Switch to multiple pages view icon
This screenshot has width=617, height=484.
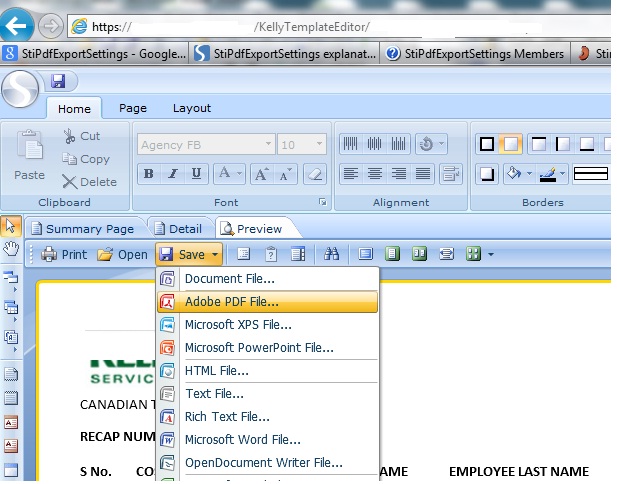click(x=473, y=254)
